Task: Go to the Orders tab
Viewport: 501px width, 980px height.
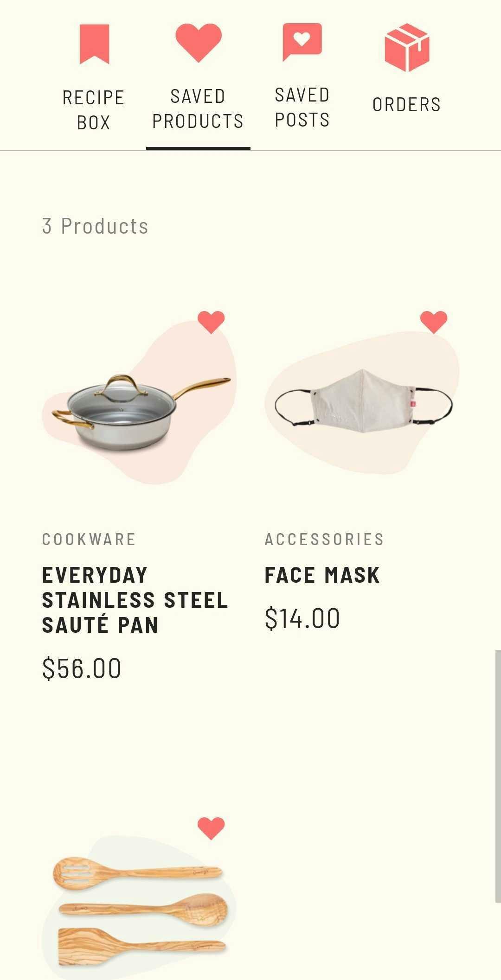Action: click(407, 105)
